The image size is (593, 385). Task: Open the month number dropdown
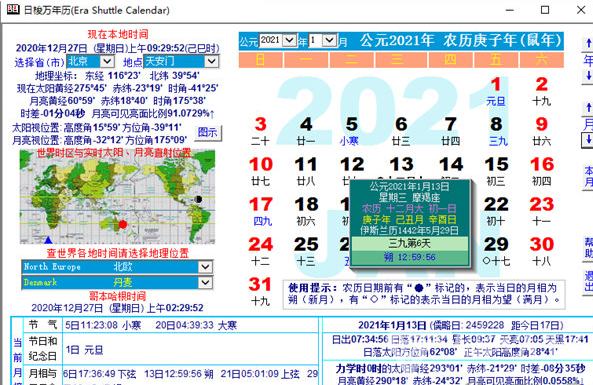(x=329, y=40)
